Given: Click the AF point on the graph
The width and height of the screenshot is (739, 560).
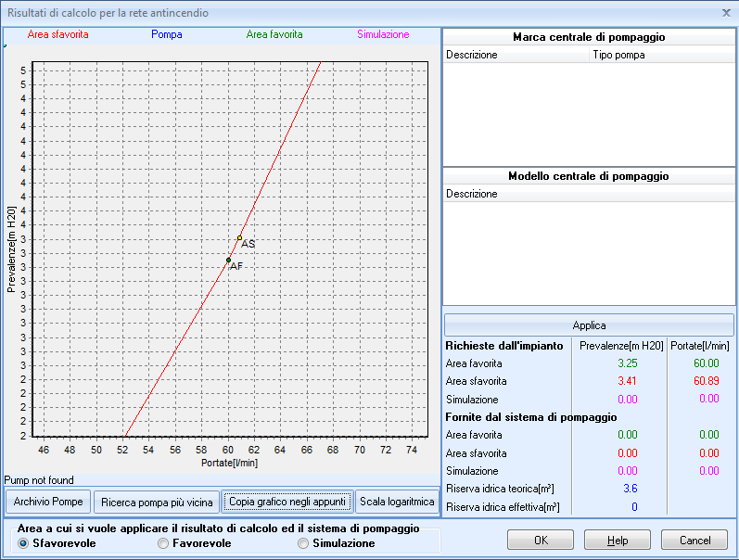Looking at the screenshot, I should (228, 261).
